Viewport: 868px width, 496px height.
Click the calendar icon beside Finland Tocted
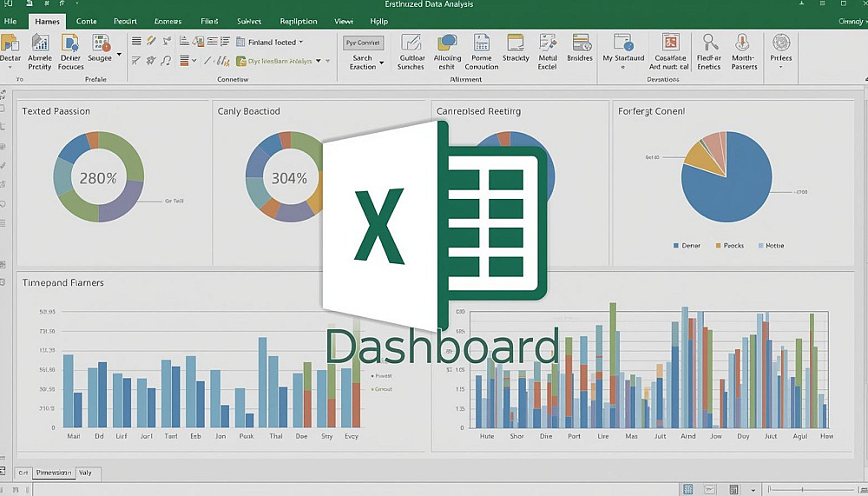(240, 42)
